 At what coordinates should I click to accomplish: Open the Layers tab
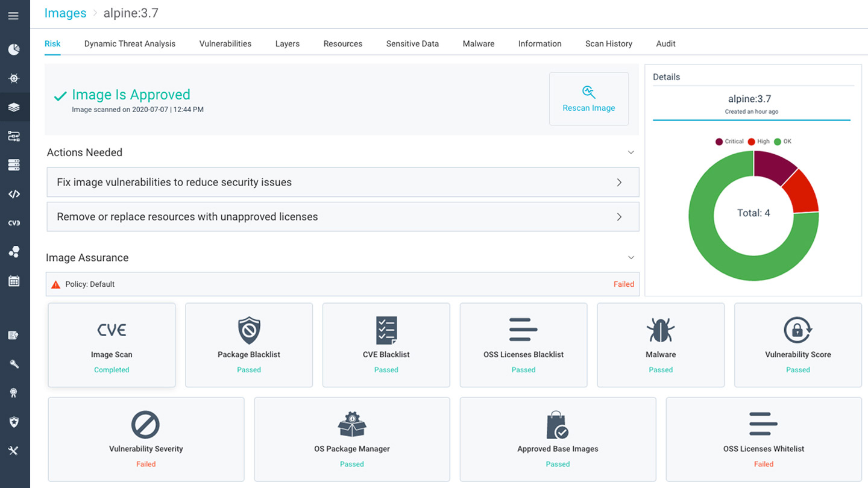click(x=288, y=43)
